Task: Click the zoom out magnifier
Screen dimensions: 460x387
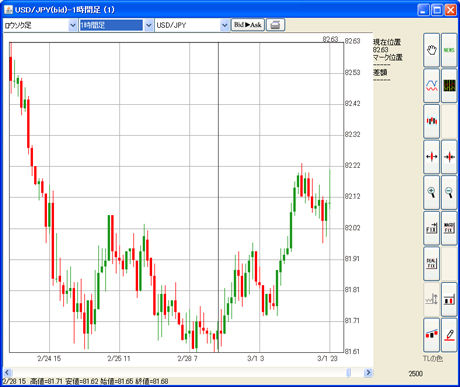Action: (x=449, y=192)
